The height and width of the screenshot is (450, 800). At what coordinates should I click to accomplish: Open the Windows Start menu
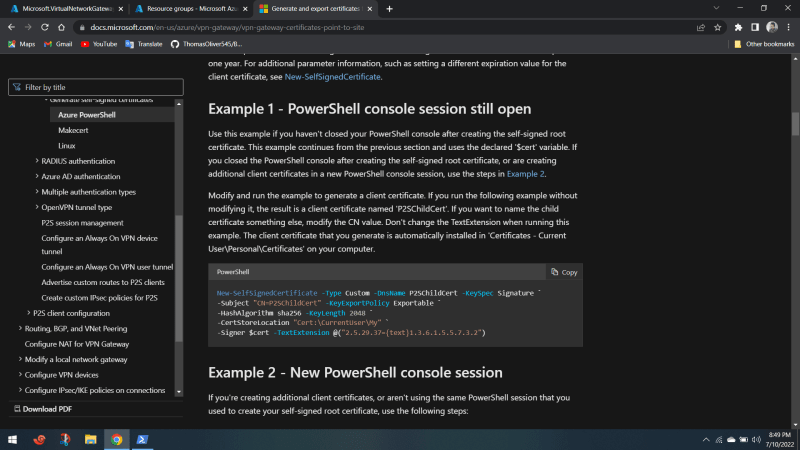[12, 439]
